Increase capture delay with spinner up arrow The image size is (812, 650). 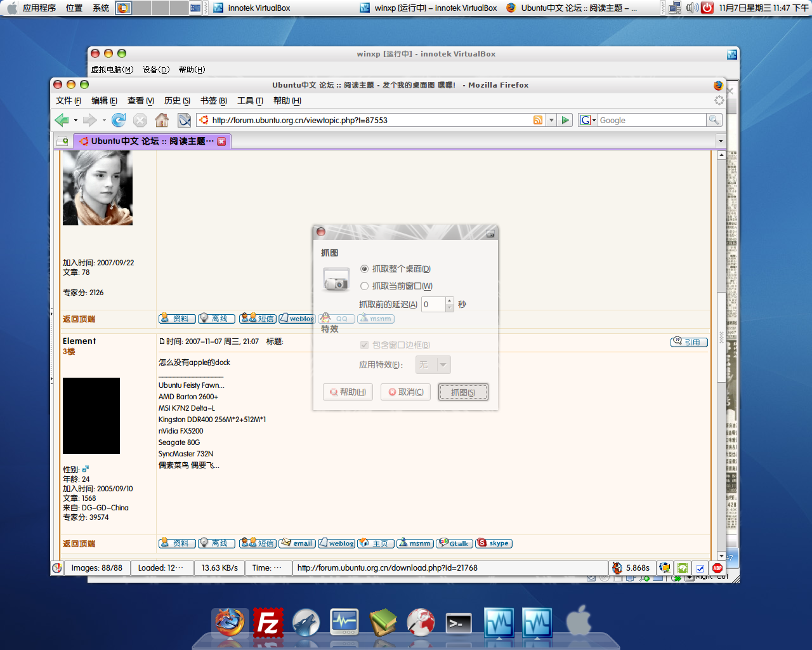[x=450, y=301]
